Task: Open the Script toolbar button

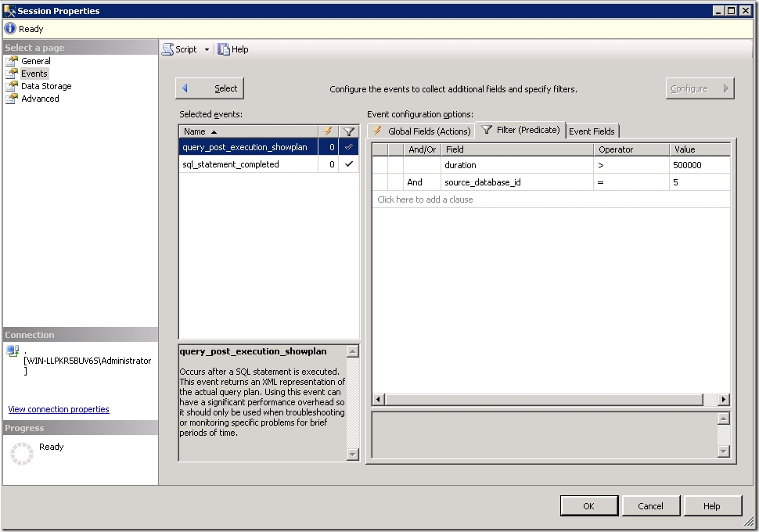Action: pos(180,49)
